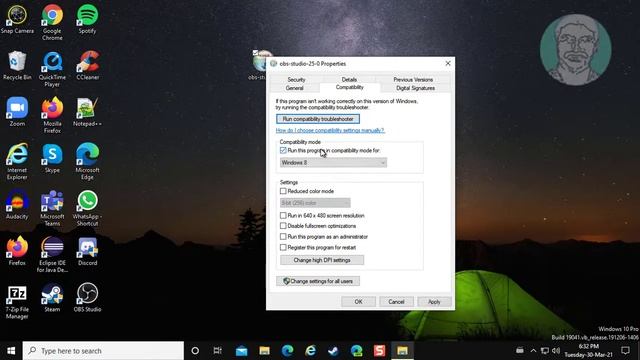Viewport: 640px width, 360px height.
Task: Open the Windows 8 compatibility dropdown
Action: click(x=333, y=162)
